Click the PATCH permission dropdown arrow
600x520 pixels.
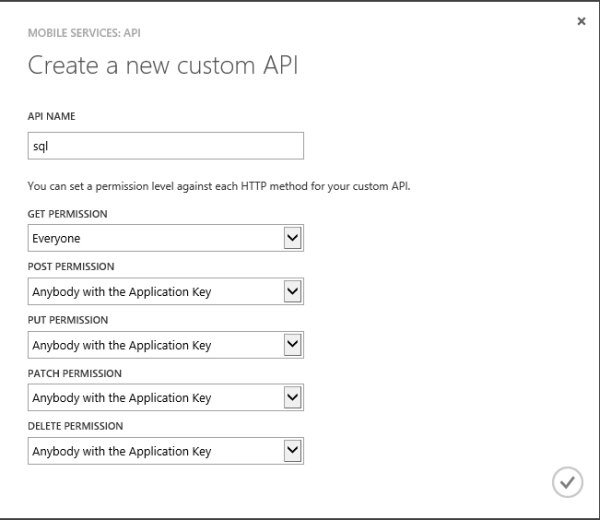tap(292, 397)
